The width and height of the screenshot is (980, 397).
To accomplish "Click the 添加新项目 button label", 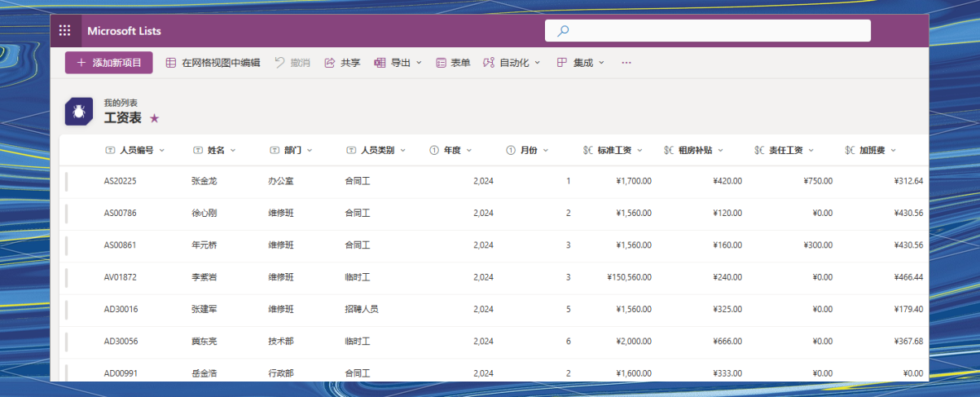I will click(117, 63).
